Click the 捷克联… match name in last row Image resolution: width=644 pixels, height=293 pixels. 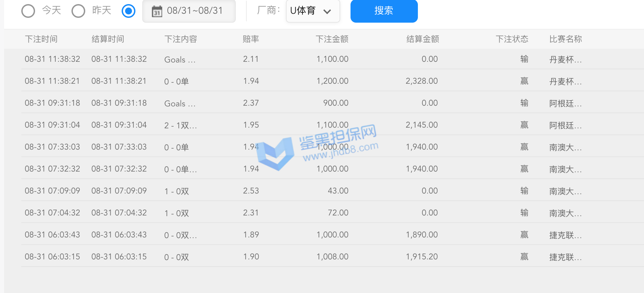[565, 257]
